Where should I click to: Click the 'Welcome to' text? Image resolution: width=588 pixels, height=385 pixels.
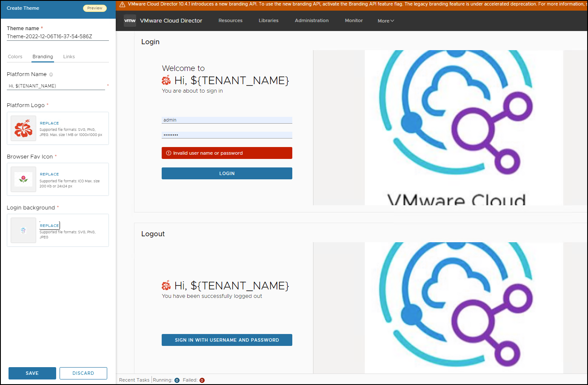coord(183,68)
